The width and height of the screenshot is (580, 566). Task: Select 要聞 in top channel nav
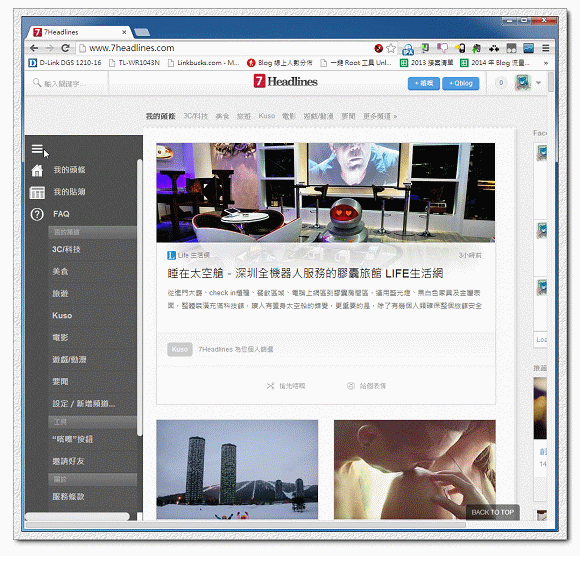point(348,116)
